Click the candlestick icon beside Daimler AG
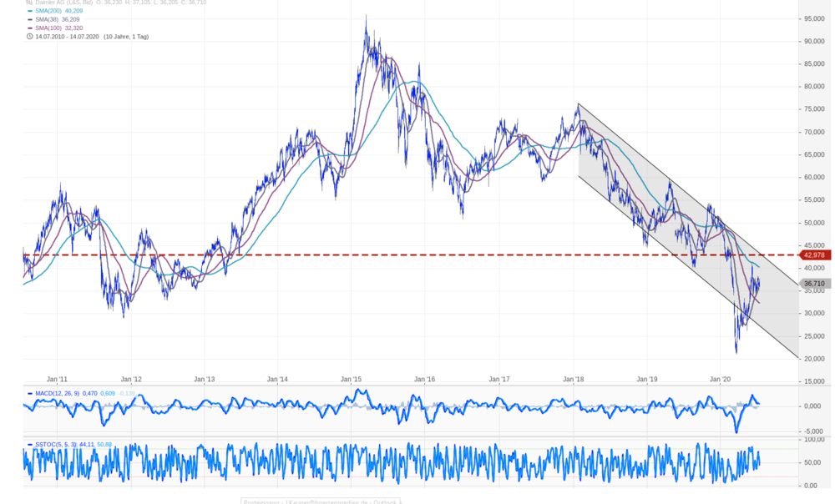835x504 pixels. (29, 3)
